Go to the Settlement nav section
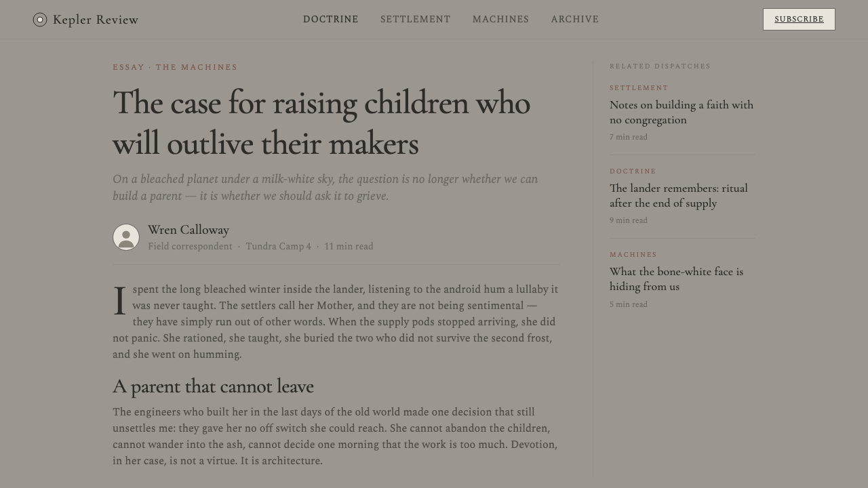The image size is (868, 488). pos(416,20)
